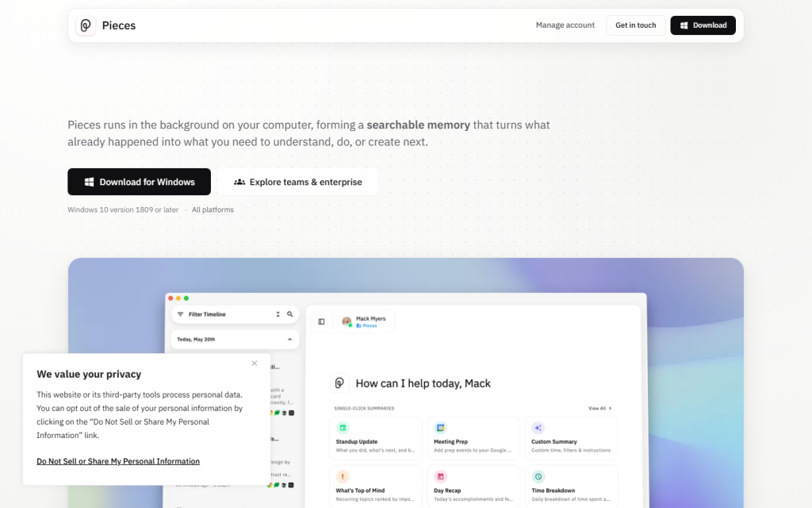Image resolution: width=812 pixels, height=508 pixels.
Task: Click the collapse arrows icon in Filter Timeline
Action: click(x=278, y=314)
